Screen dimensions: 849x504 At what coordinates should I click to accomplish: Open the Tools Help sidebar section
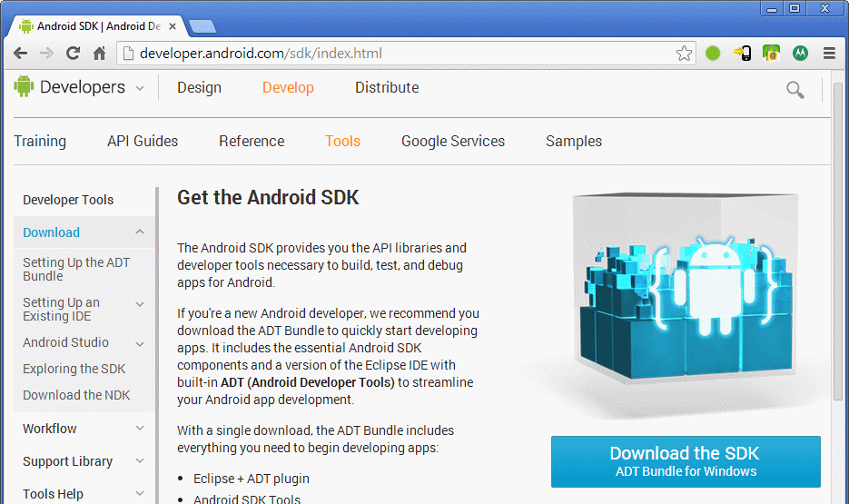coord(53,494)
